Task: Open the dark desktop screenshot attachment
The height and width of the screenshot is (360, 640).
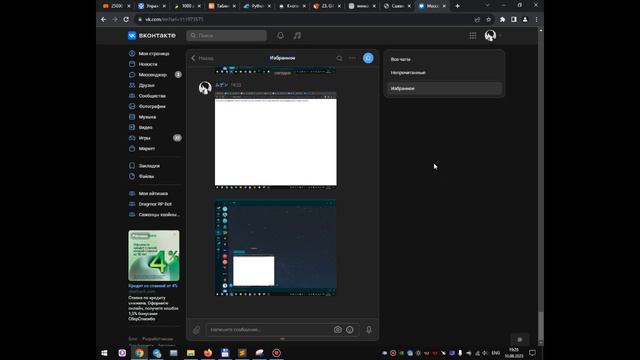Action: pyautogui.click(x=276, y=247)
